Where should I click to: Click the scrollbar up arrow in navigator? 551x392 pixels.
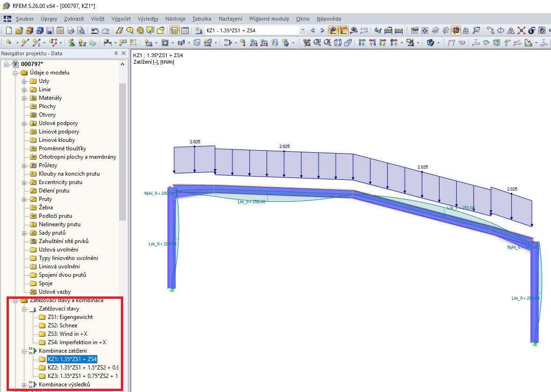point(122,64)
